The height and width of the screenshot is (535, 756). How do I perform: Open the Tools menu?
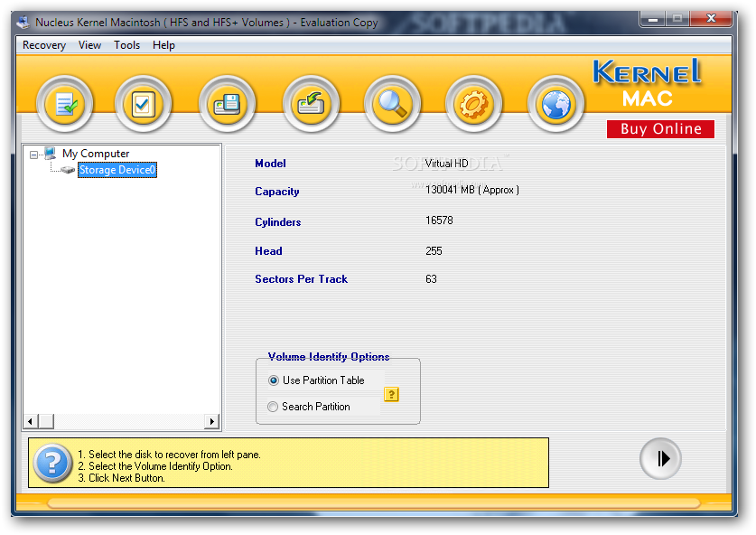pyautogui.click(x=126, y=45)
